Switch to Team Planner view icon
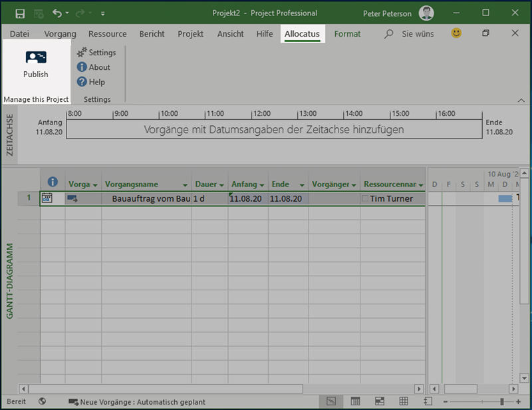This screenshot has height=410, width=532. pyautogui.click(x=379, y=401)
